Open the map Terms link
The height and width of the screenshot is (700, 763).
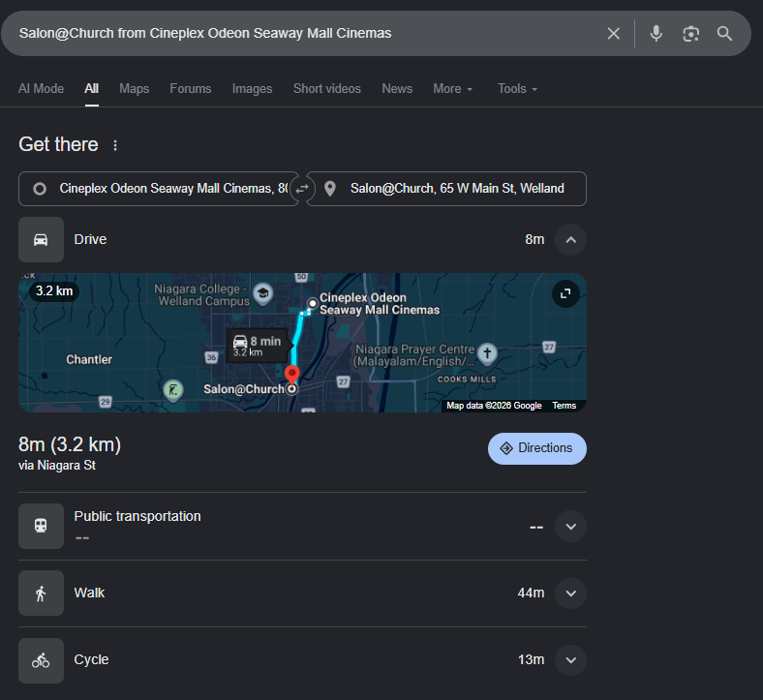(564, 406)
